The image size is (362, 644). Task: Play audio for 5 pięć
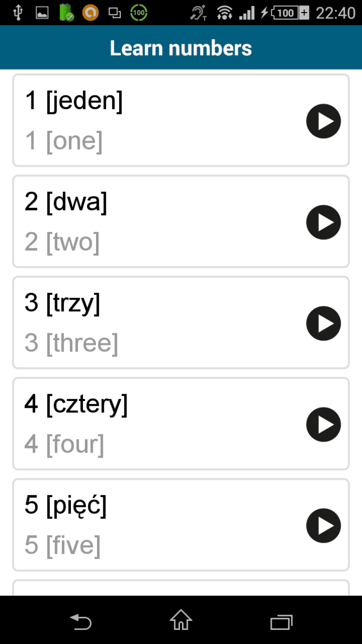[323, 526]
